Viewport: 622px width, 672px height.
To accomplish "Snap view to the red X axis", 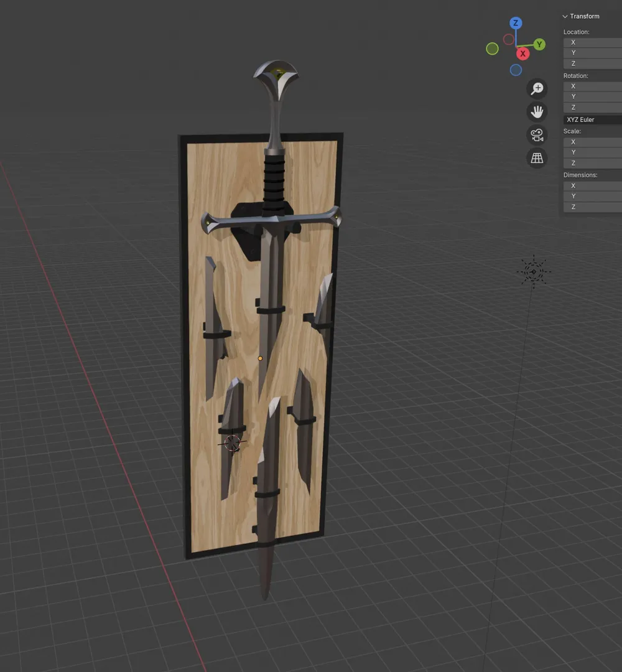I will click(523, 54).
